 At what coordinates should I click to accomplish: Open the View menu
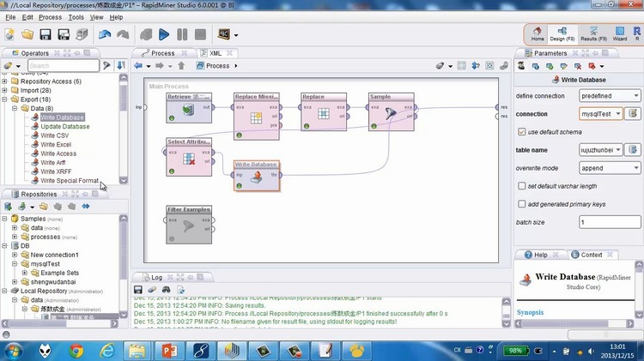click(x=96, y=17)
